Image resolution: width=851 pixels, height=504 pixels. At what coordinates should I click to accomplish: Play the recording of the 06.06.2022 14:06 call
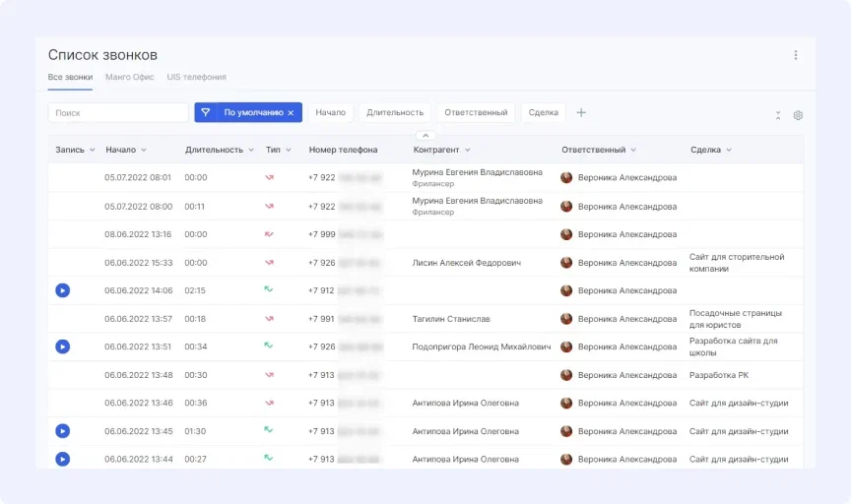(62, 290)
